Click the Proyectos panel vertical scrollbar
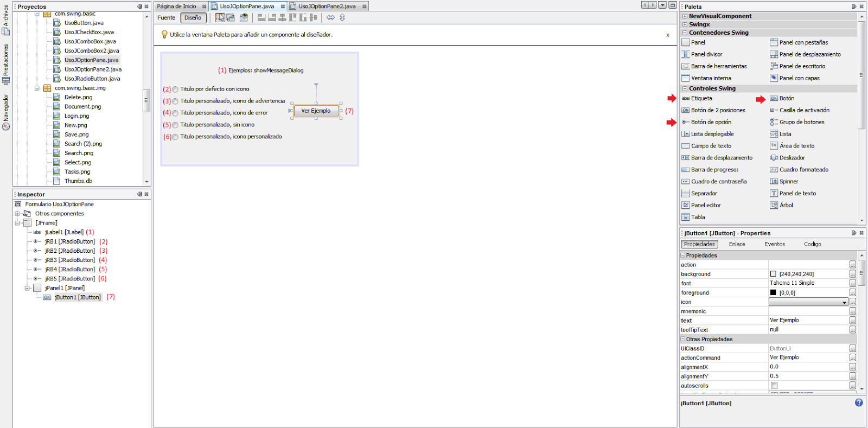The width and height of the screenshot is (868, 428). [x=146, y=99]
